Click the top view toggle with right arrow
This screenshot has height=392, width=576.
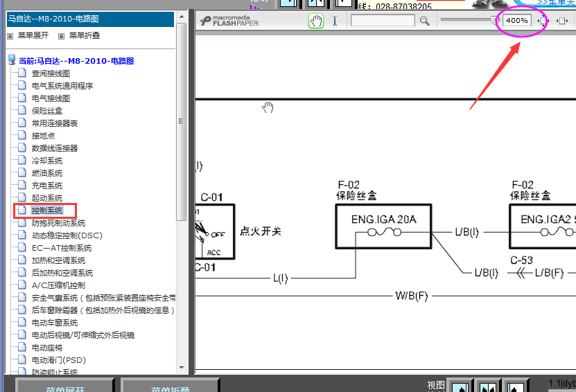click(288, 3)
